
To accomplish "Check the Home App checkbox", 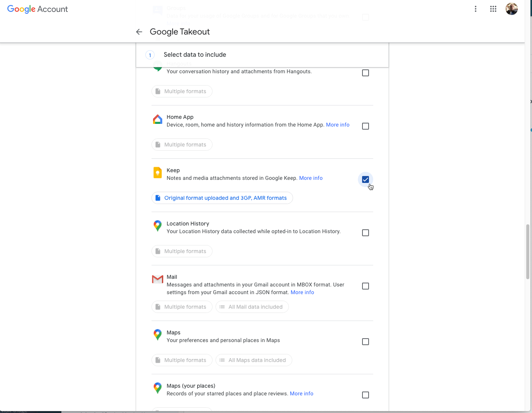I will [x=366, y=126].
